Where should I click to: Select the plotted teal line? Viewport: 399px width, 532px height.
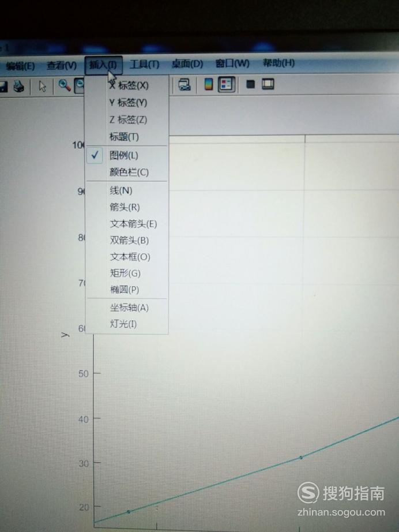(217, 484)
